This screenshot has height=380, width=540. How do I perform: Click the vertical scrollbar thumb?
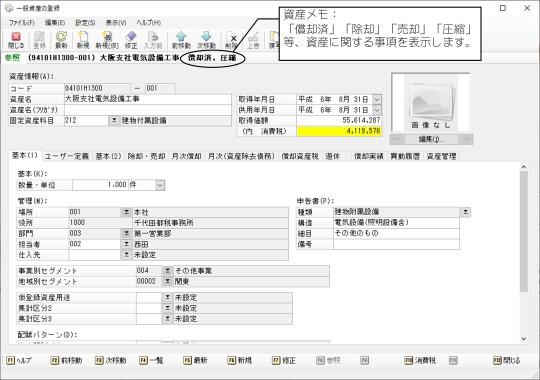click(x=524, y=232)
